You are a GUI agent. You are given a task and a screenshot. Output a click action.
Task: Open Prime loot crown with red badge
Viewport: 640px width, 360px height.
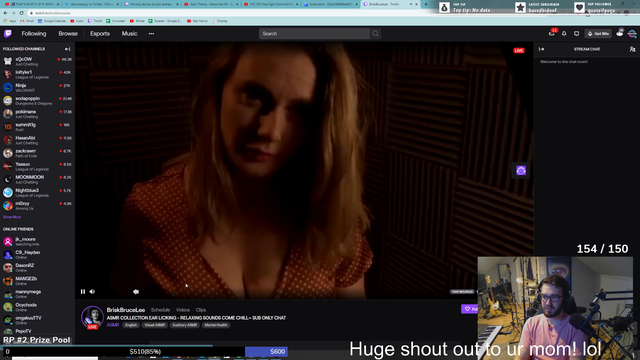coord(552,33)
